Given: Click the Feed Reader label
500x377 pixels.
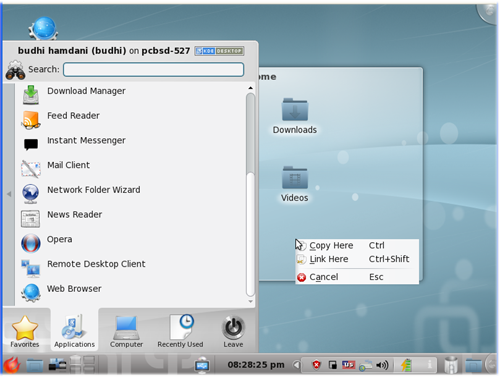Looking at the screenshot, I should [73, 116].
